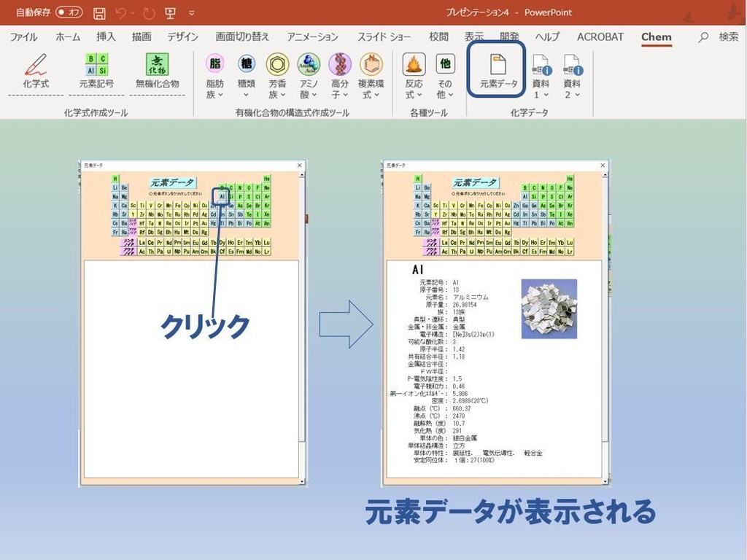The height and width of the screenshot is (560, 747).
Task: Click the 元素データが表示される caption text
Action: click(510, 512)
